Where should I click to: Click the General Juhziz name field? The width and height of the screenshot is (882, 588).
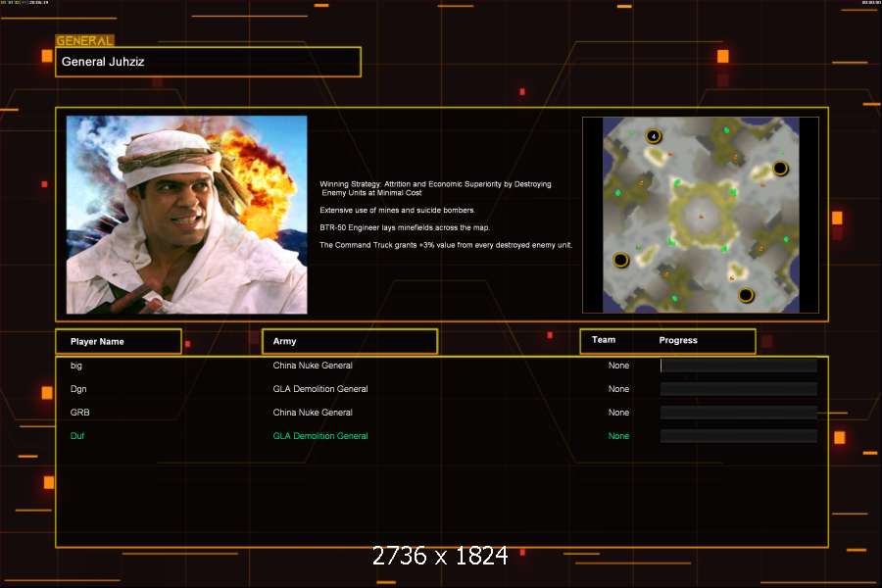click(208, 62)
